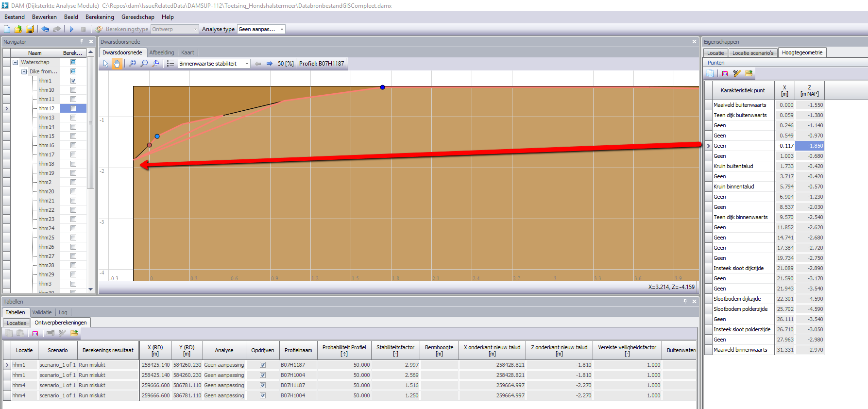This screenshot has height=409, width=868.
Task: Click the zoom out magnifier icon
Action: click(144, 64)
